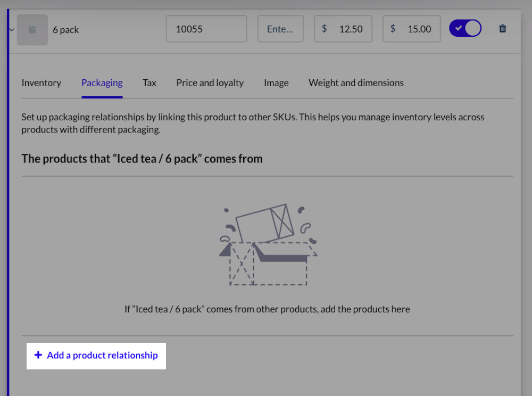Open the Inventory tab
The height and width of the screenshot is (396, 532).
pyautogui.click(x=41, y=82)
